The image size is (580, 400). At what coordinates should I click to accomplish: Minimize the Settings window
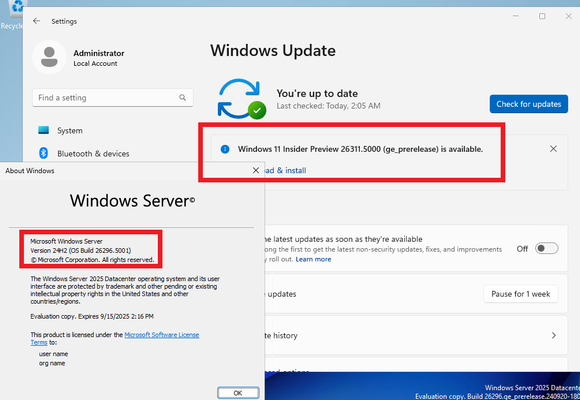click(515, 16)
